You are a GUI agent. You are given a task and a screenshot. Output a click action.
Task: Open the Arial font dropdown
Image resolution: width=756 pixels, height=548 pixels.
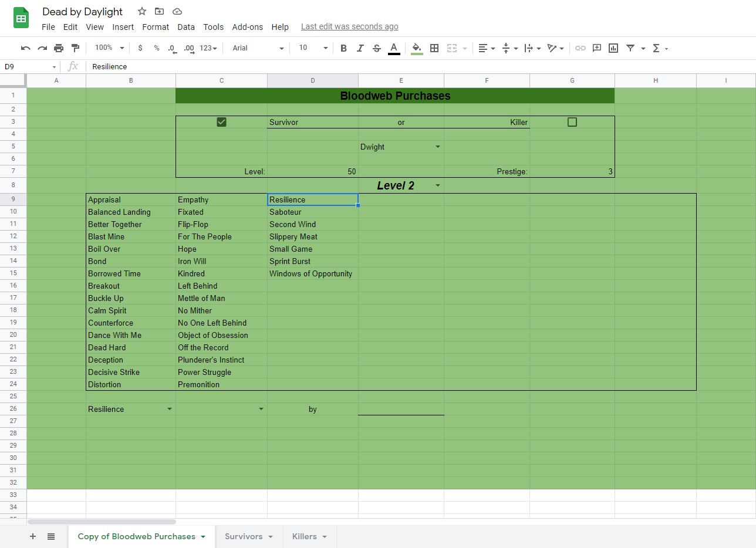(x=258, y=48)
